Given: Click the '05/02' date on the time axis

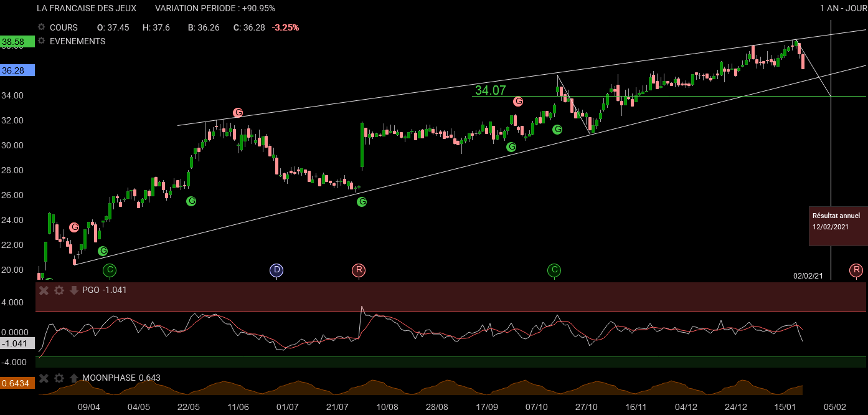Looking at the screenshot, I should (836, 407).
